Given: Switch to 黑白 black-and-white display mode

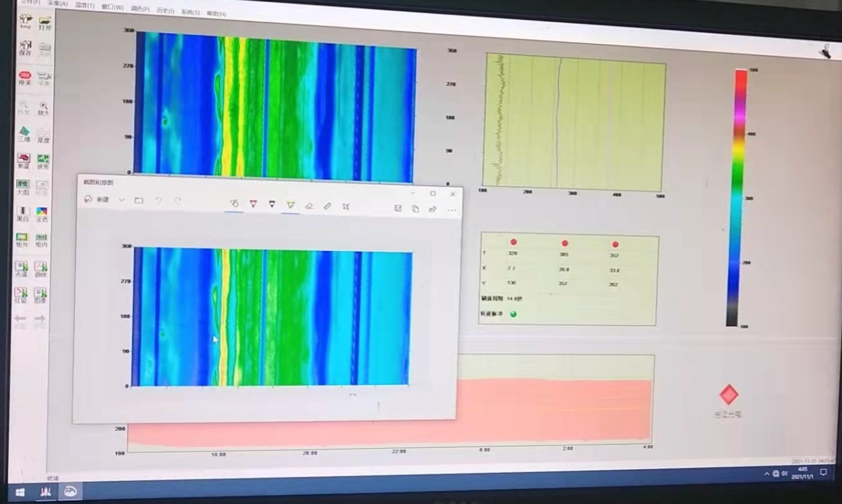Looking at the screenshot, I should click(x=23, y=214).
